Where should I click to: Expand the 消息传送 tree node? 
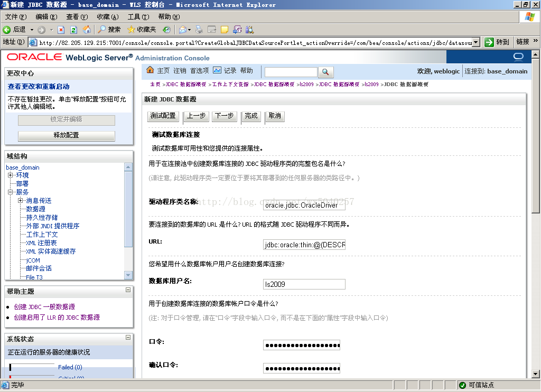[21, 201]
